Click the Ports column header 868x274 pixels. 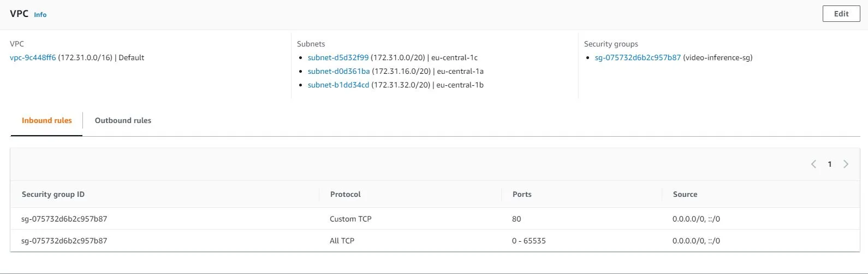point(522,194)
